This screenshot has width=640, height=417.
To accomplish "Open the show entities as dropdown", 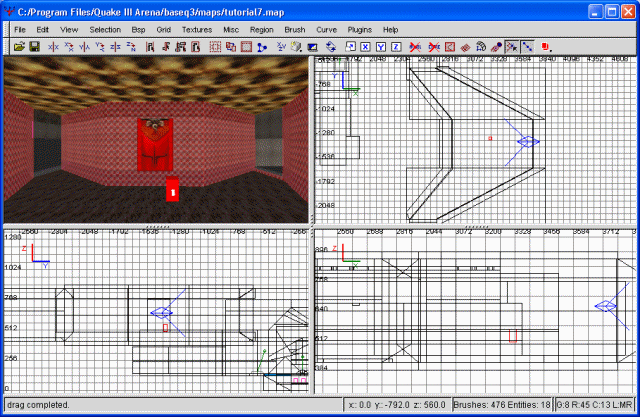I will [x=547, y=47].
